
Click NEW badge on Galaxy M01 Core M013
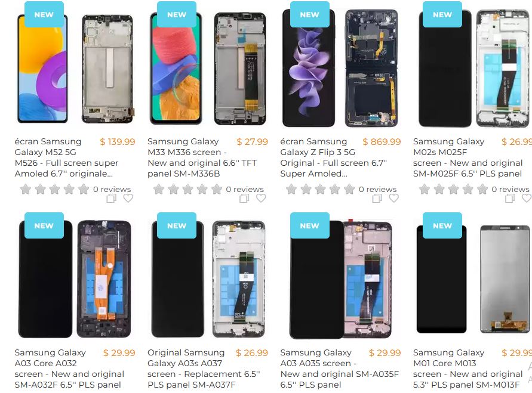coord(442,225)
